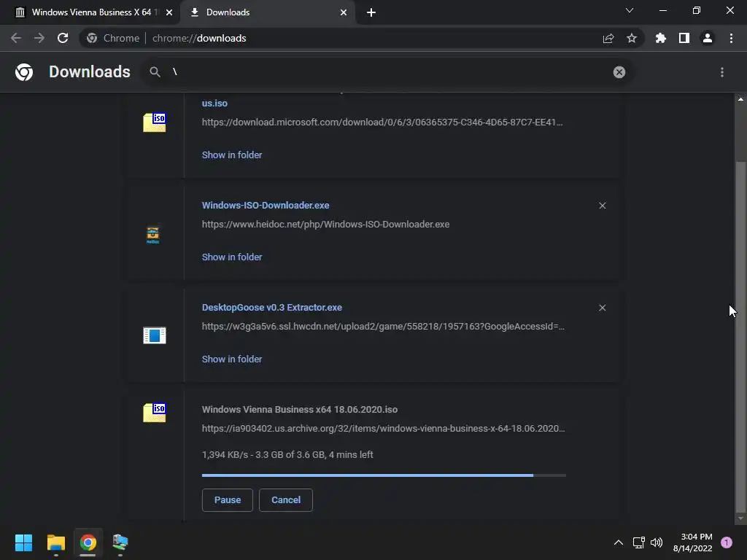Go forward to the next page
The image size is (747, 560).
click(39, 38)
